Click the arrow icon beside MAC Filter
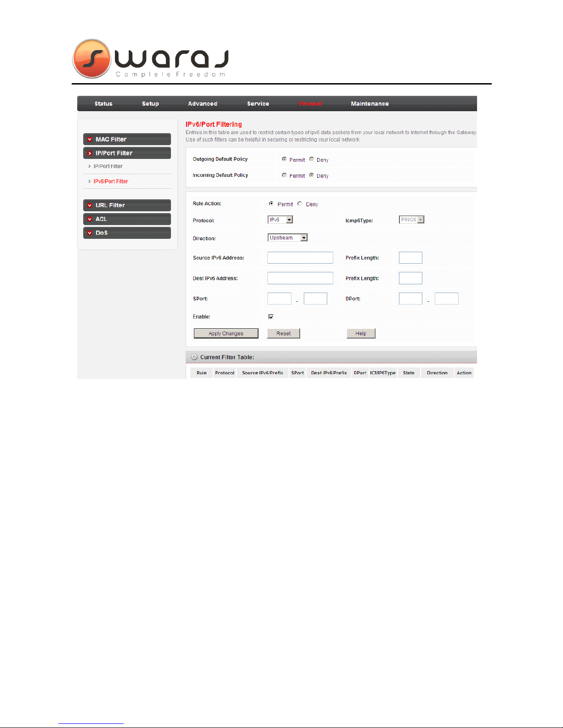The image size is (563, 728). (90, 139)
